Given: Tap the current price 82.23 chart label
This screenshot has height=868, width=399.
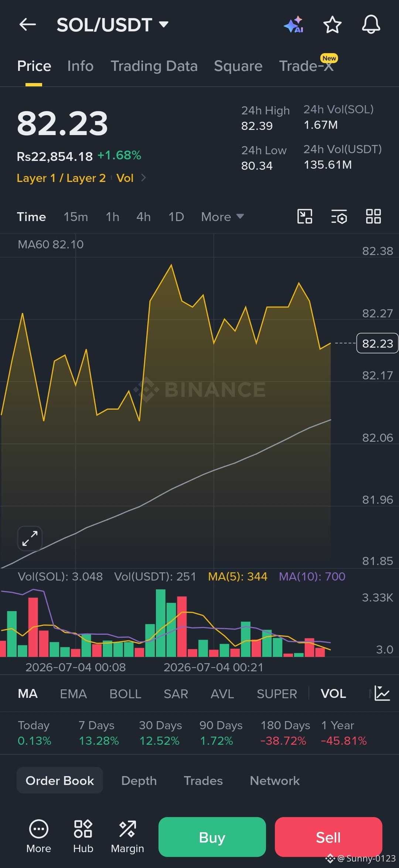Looking at the screenshot, I should 377,343.
